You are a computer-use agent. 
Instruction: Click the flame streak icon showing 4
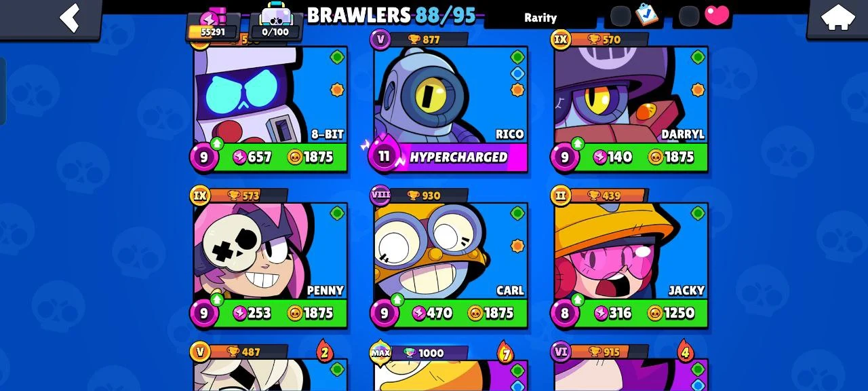(685, 352)
